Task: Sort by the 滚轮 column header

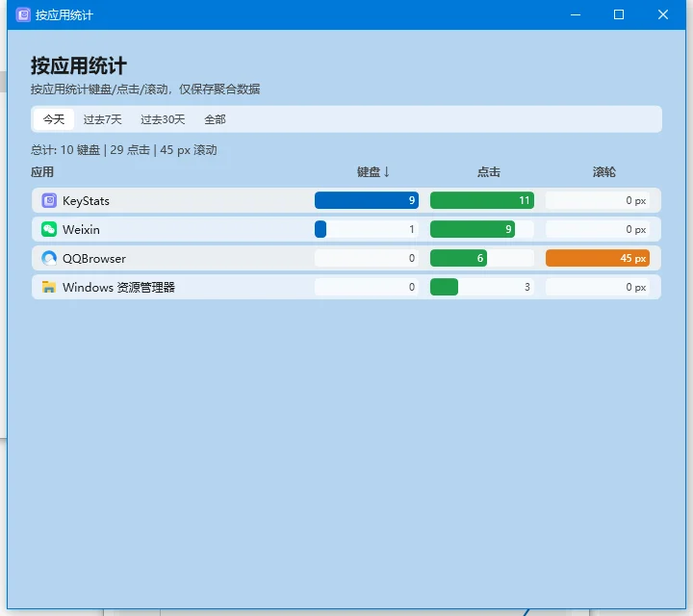Action: tap(603, 172)
